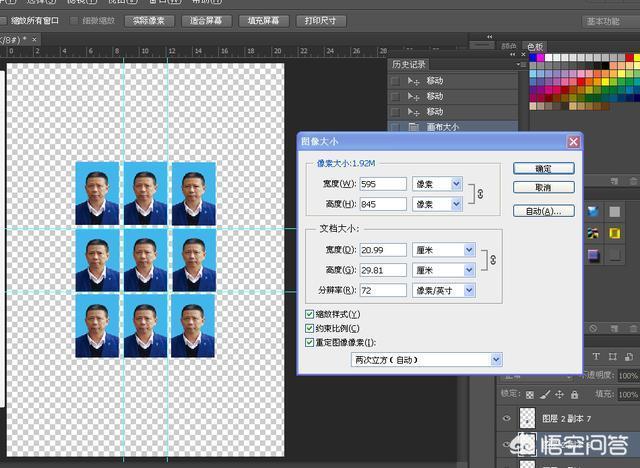Pick the white swatch in top row
The image size is (640, 468).
click(549, 58)
